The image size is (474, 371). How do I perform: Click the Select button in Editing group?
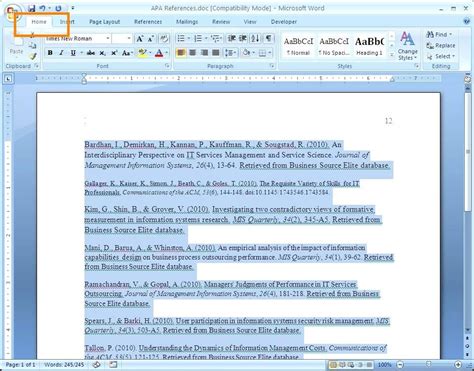pyautogui.click(x=441, y=56)
